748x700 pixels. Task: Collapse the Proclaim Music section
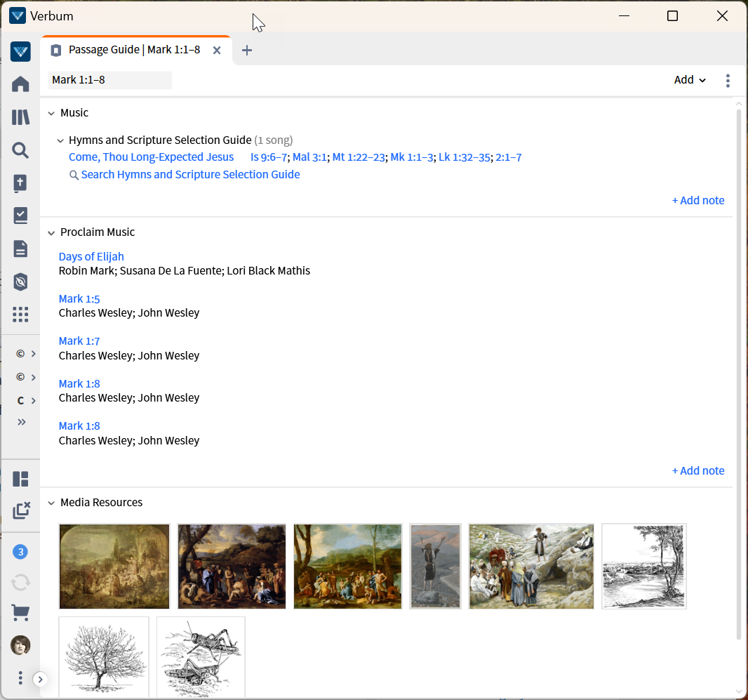[51, 232]
